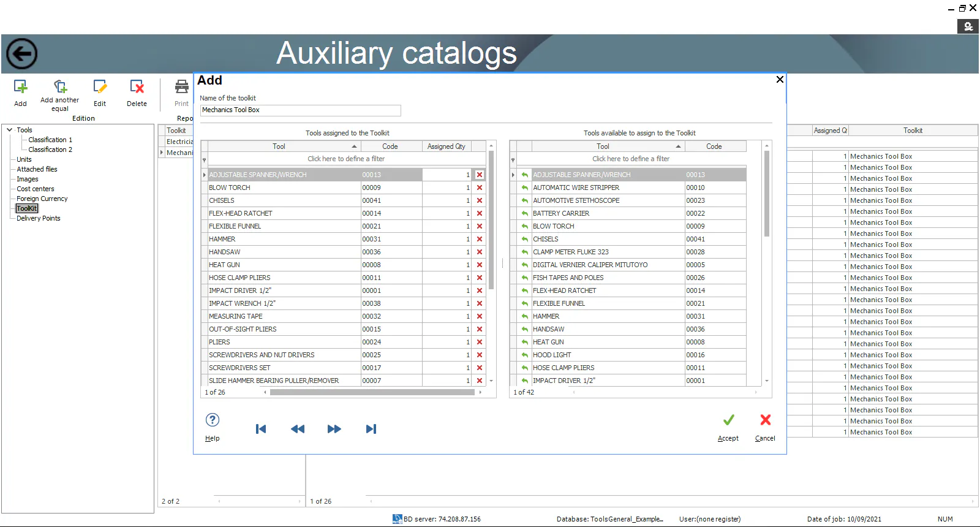Viewport: 980px width, 527px height.
Task: Go to first record navigation button
Action: tap(261, 429)
